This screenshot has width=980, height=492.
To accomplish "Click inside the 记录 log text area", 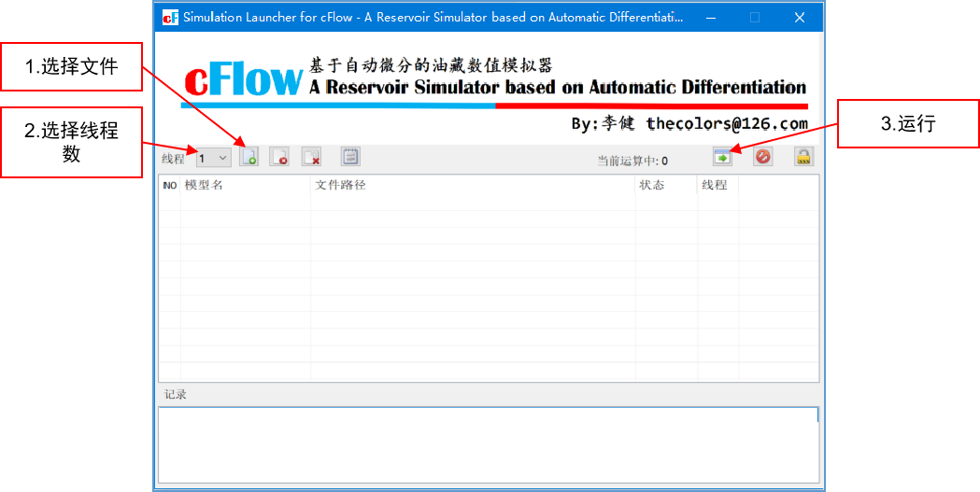I will click(x=488, y=444).
